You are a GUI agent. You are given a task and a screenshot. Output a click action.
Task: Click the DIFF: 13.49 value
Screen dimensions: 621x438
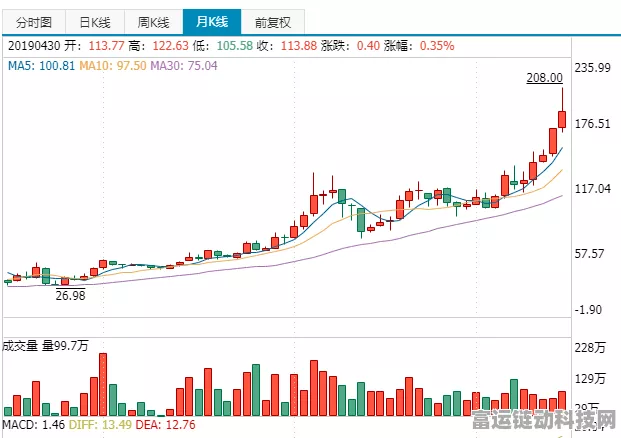[100, 425]
